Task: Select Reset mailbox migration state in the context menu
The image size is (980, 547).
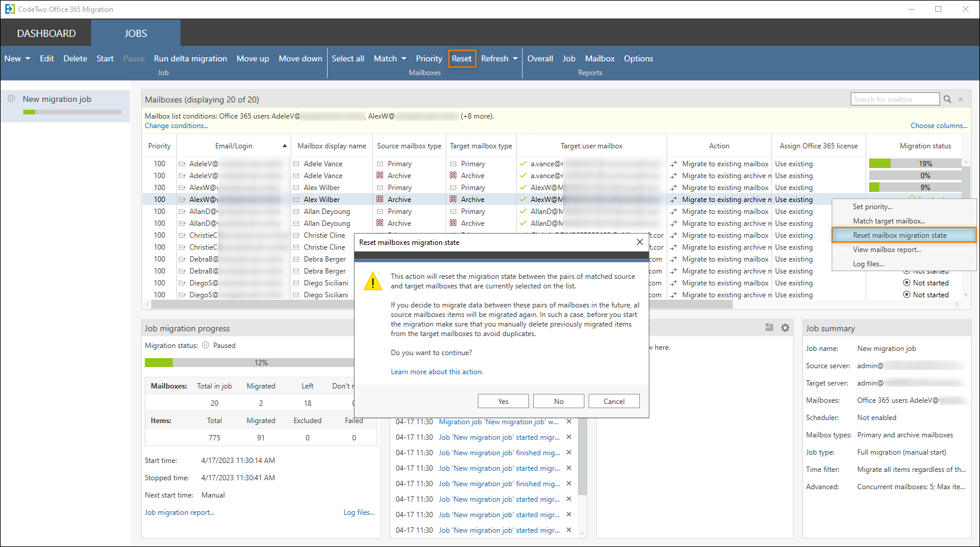Action: tap(903, 235)
